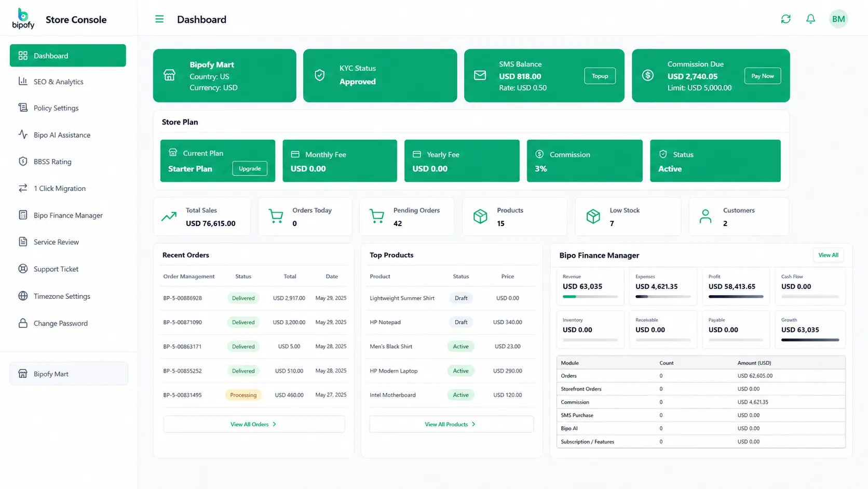Image resolution: width=868 pixels, height=489 pixels.
Task: Click View All Orders link
Action: pos(254,425)
